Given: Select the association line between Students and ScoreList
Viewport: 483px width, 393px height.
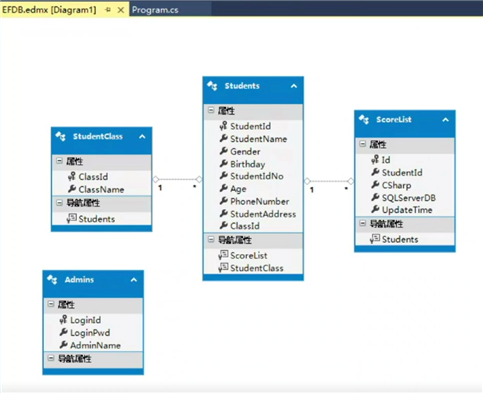Looking at the screenshot, I should coord(329,181).
